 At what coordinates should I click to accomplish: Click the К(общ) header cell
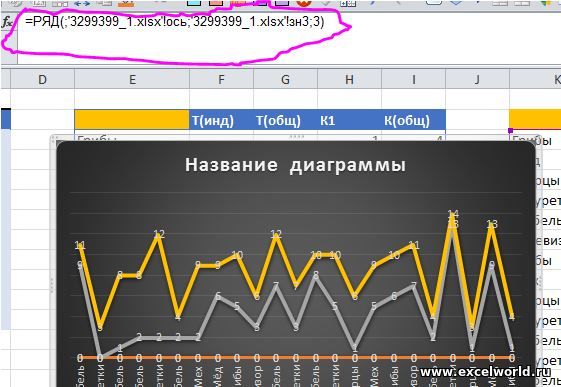tap(414, 120)
